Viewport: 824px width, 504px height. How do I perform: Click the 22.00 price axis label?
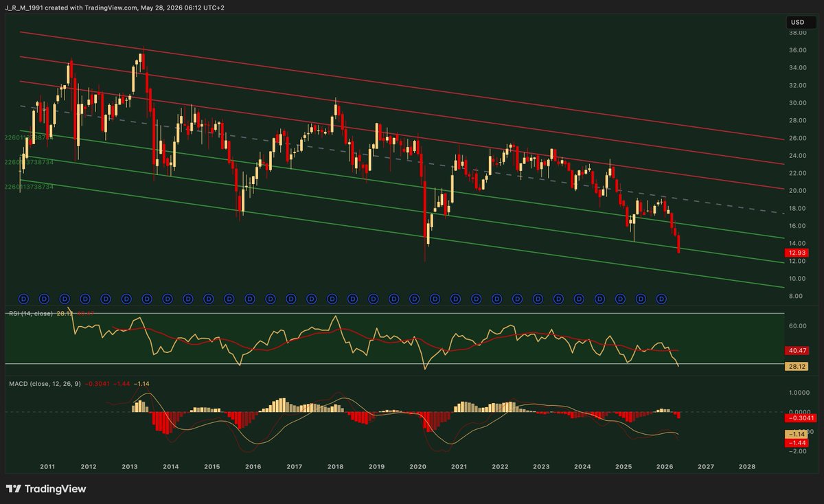[797, 173]
